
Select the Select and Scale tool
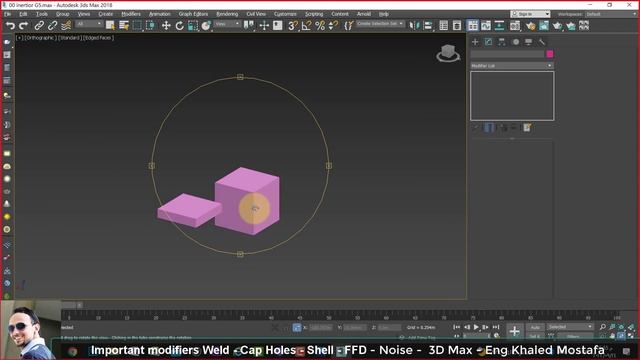point(193,26)
